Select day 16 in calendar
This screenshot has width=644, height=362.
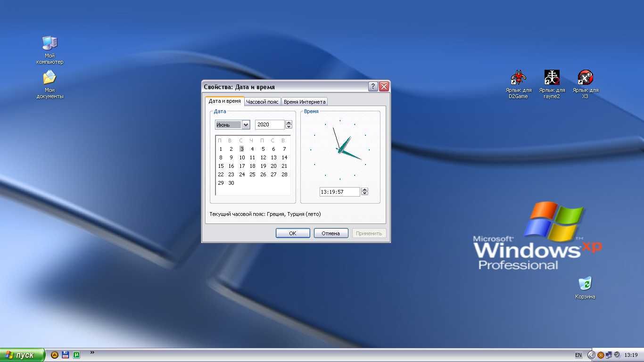(231, 166)
